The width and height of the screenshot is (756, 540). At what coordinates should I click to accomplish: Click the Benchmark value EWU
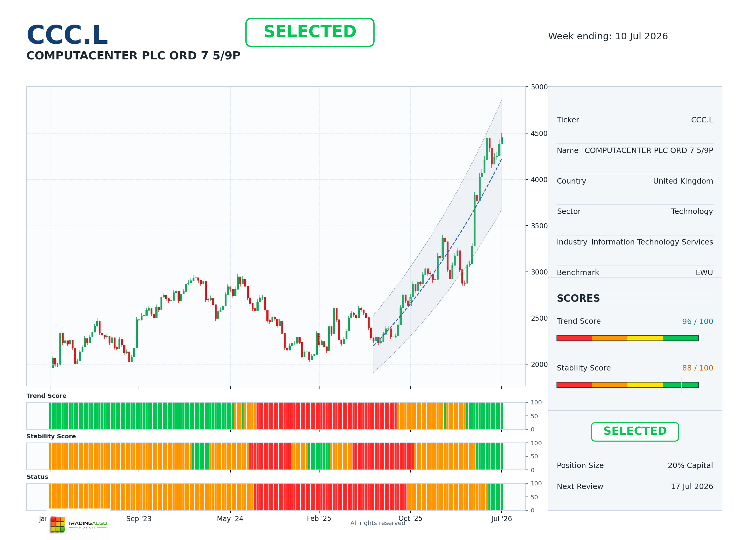(x=704, y=273)
